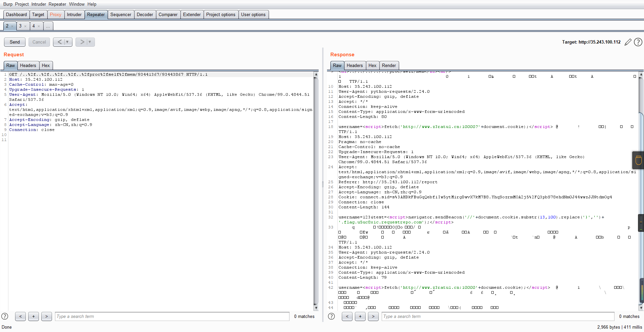Image resolution: width=644 pixels, height=332 pixels.
Task: Go to next match in request search
Action: 47,316
